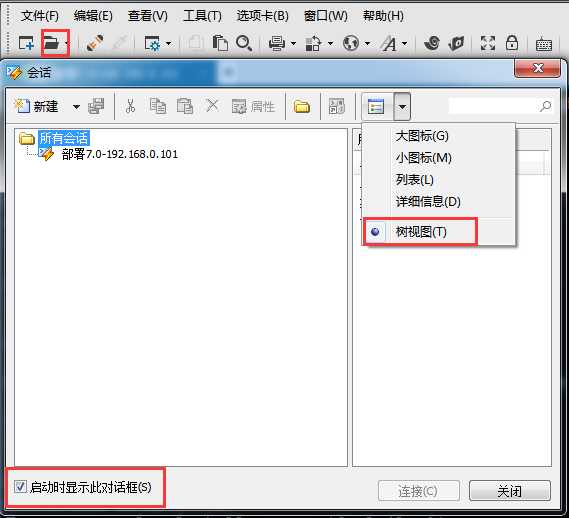Viewport: 569px width, 518px height.
Task: Click the magnifier icon in search box
Action: (545, 106)
